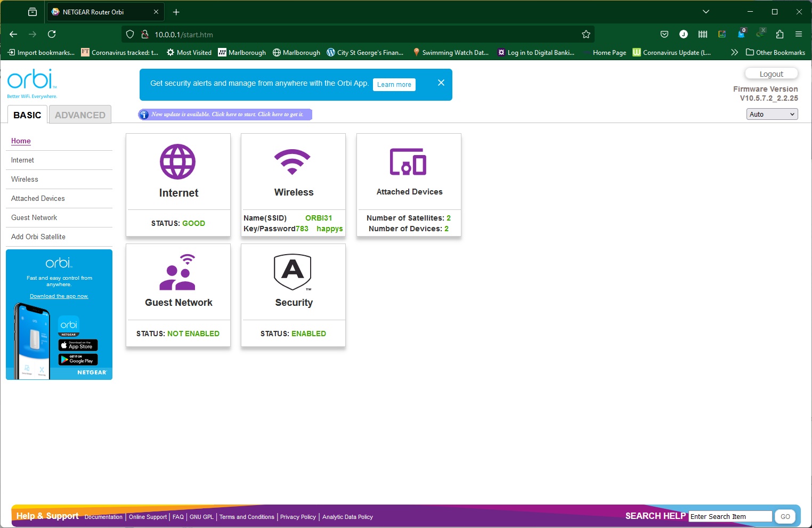The image size is (812, 528).
Task: Open the Coronavirus Update bookmark
Action: click(672, 52)
